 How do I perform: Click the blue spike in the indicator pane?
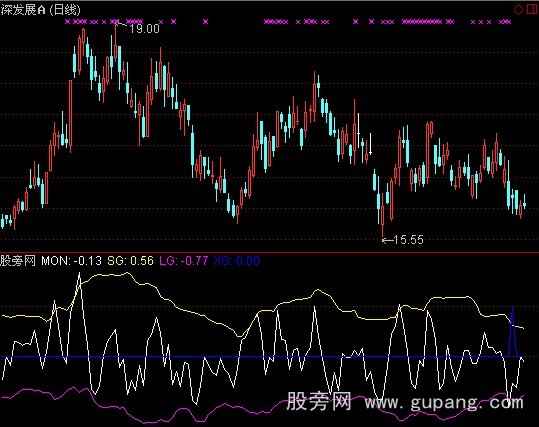[x=513, y=330]
